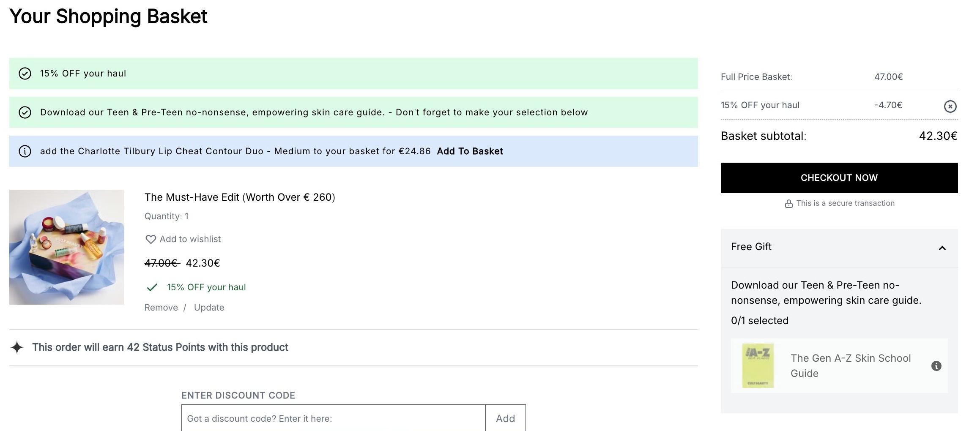Screen dimensions: 980x431
Task: Open The Must-Have Edit product thumbnail
Action: (x=67, y=247)
